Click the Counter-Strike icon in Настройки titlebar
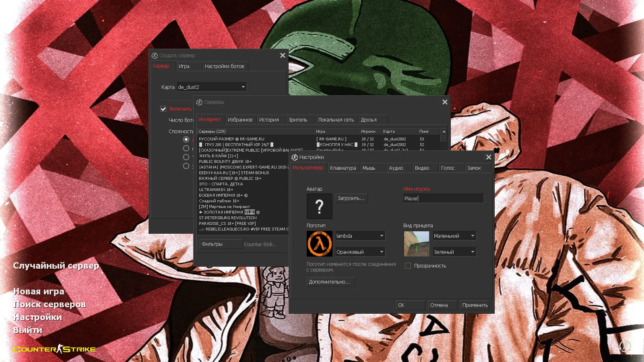Image resolution: width=644 pixels, height=362 pixels. coord(294,157)
